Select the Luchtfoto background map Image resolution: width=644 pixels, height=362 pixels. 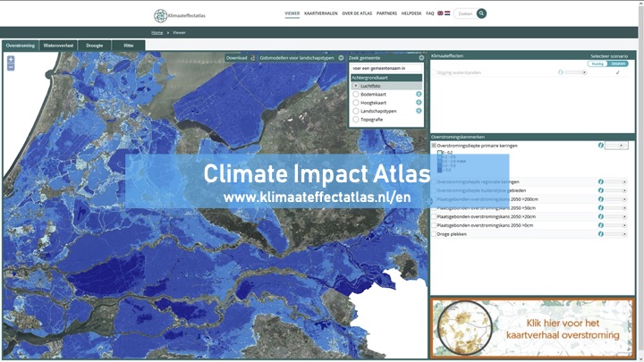356,86
